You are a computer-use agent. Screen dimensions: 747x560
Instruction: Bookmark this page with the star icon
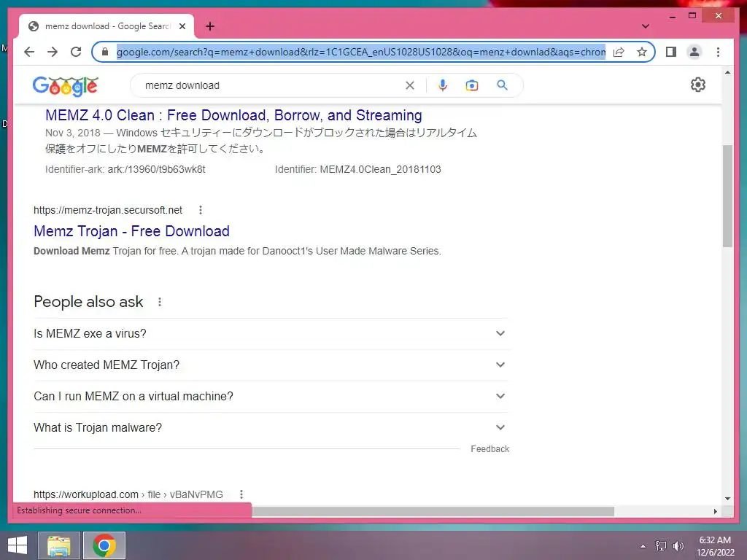point(642,52)
